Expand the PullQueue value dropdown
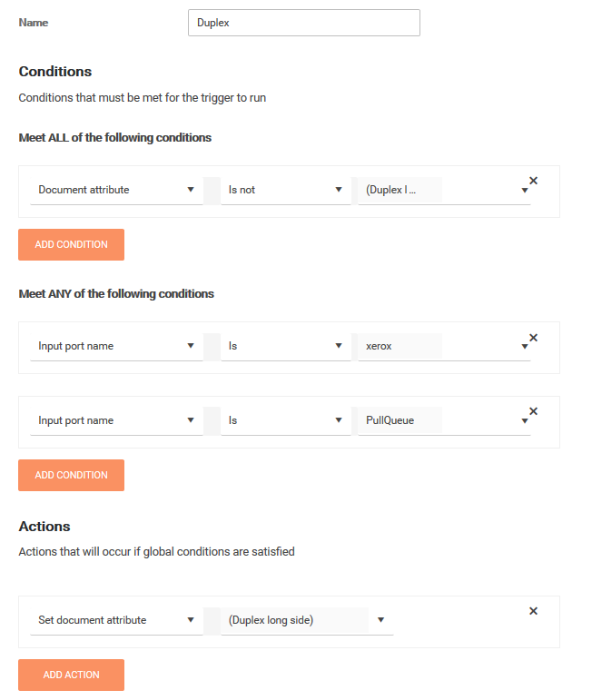 pyautogui.click(x=444, y=420)
